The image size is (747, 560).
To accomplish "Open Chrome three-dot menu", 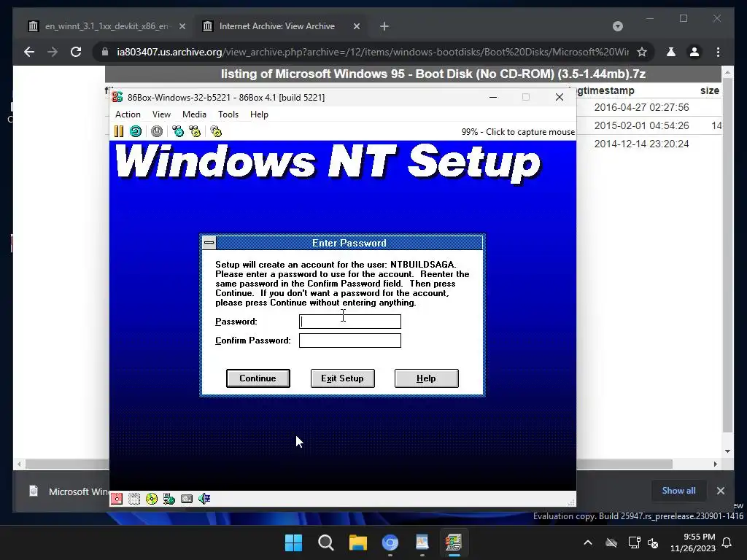I will [718, 52].
